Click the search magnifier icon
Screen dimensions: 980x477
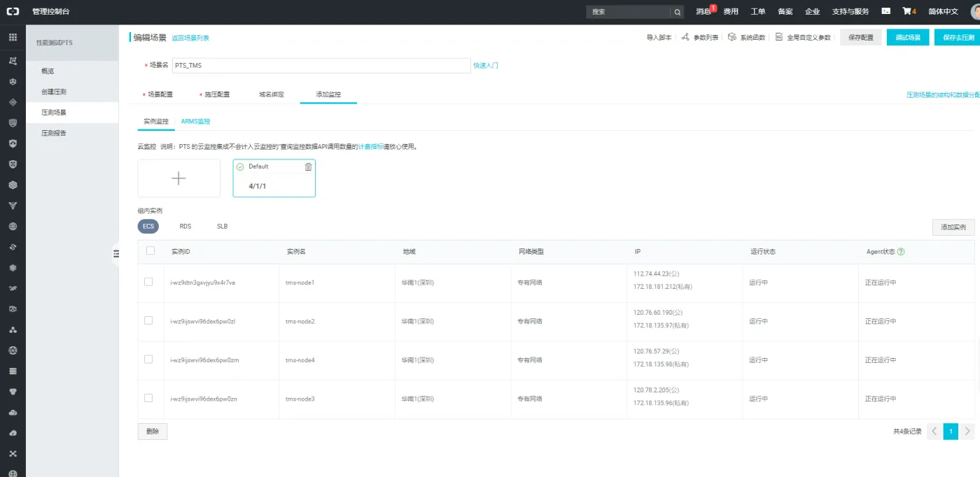(x=677, y=12)
